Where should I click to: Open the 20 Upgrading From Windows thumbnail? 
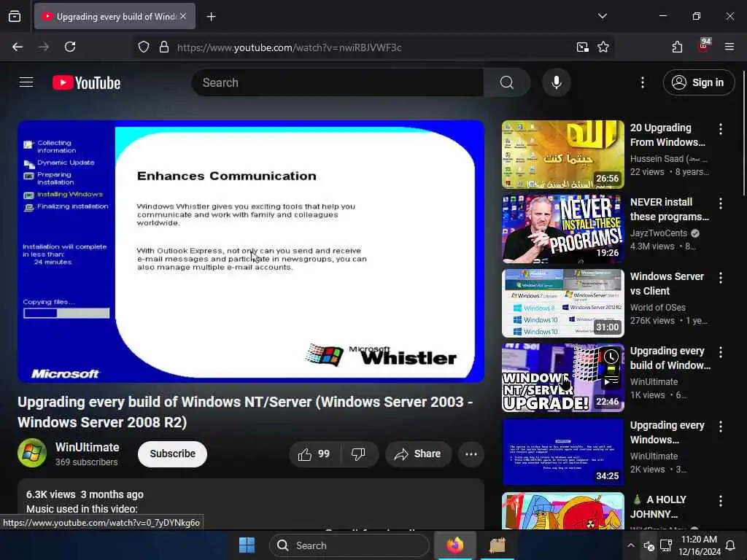pyautogui.click(x=562, y=155)
